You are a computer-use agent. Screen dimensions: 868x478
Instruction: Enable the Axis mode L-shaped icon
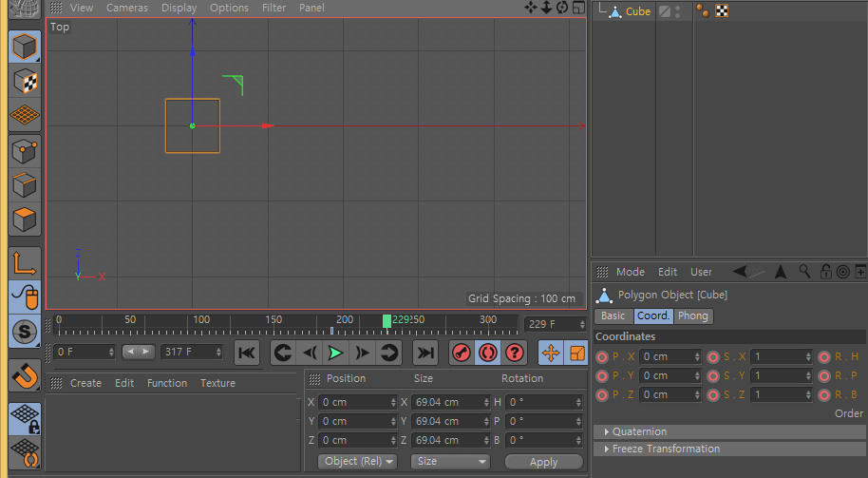coord(25,262)
